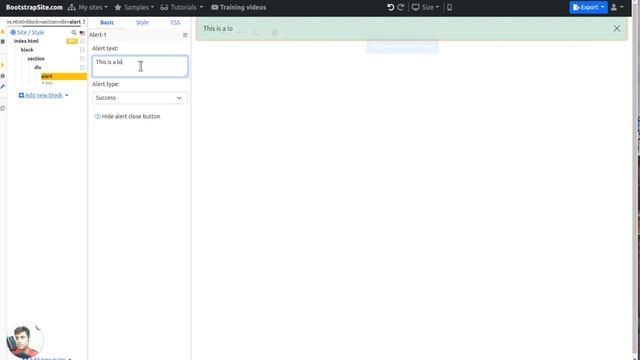The height and width of the screenshot is (360, 640).
Task: Toggle the mobile phone preview icon
Action: (449, 7)
